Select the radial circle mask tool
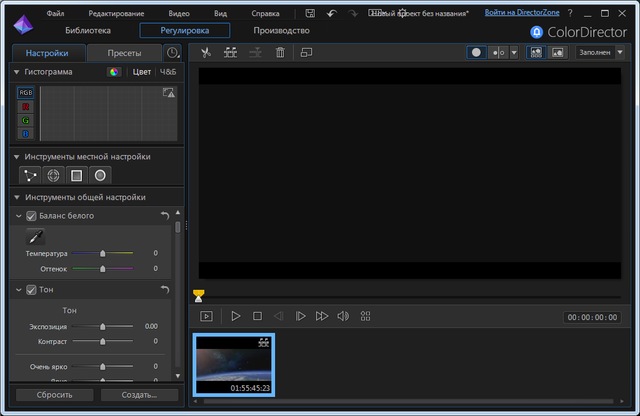This screenshot has width=640, height=416. [x=100, y=175]
